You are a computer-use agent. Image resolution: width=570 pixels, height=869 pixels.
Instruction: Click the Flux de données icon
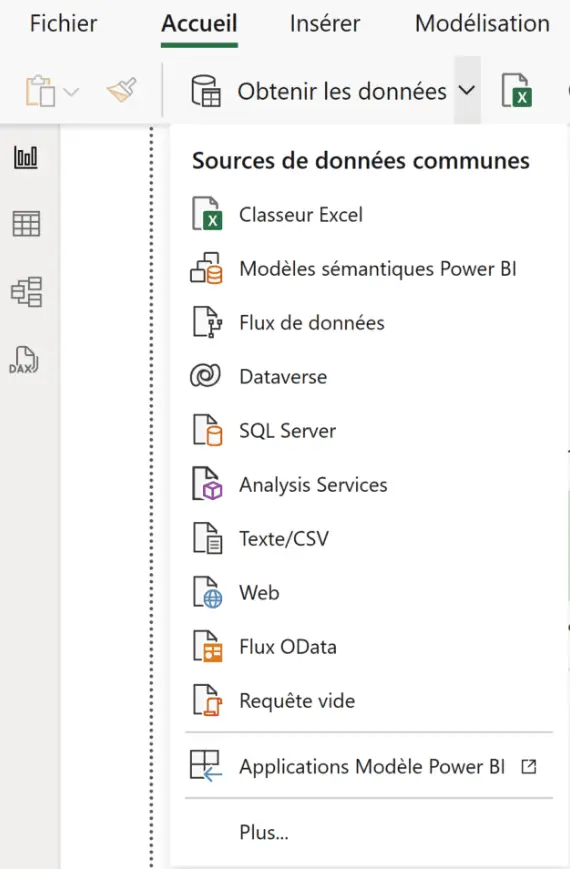point(207,322)
